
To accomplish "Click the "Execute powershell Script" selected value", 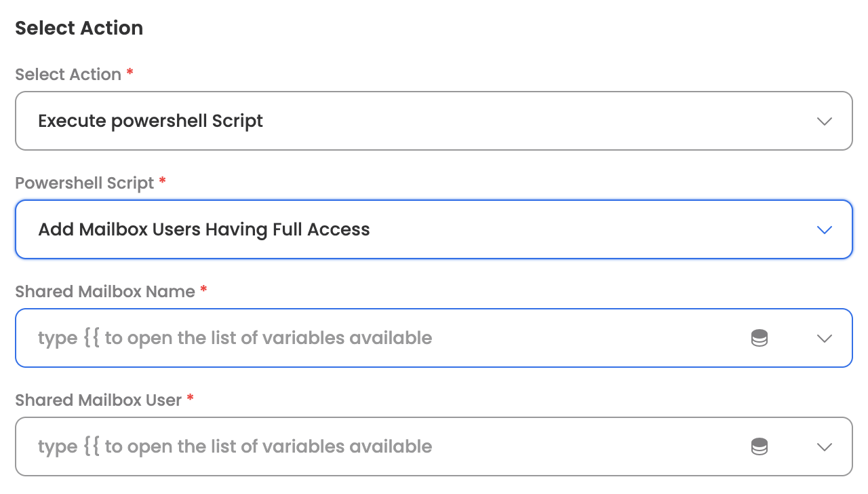I will [x=151, y=121].
